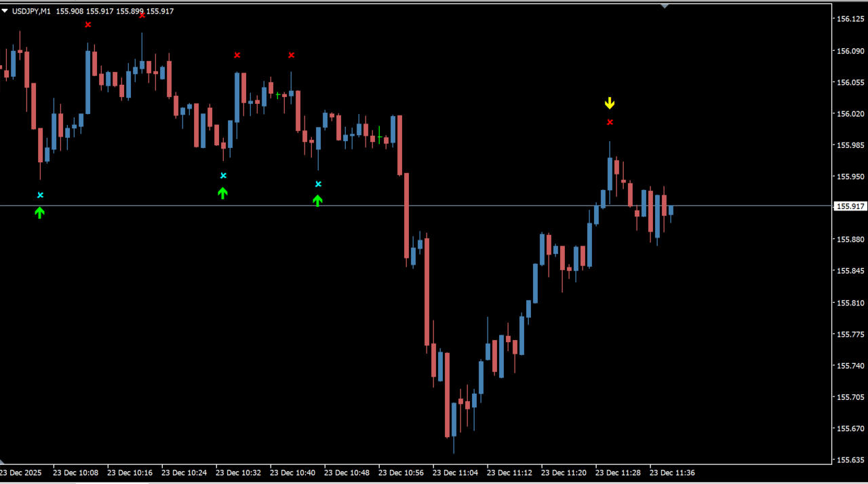Click the 23 Dec 11:36 time label
Viewport: 868px width, 484px height.
pos(672,472)
